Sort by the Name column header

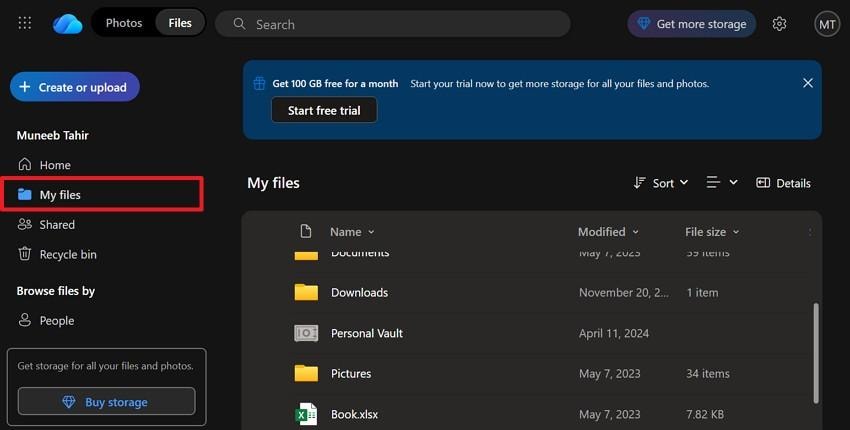[352, 232]
